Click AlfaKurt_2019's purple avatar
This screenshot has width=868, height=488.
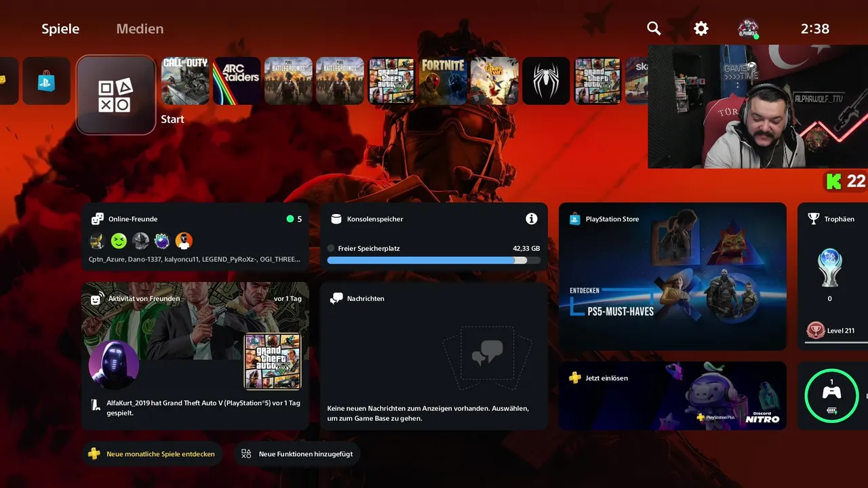click(x=114, y=365)
